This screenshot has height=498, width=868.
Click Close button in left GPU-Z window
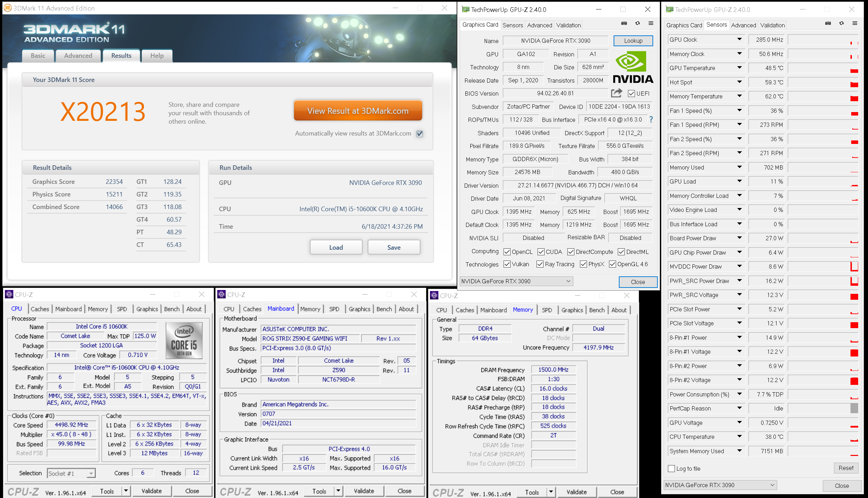pyautogui.click(x=638, y=282)
